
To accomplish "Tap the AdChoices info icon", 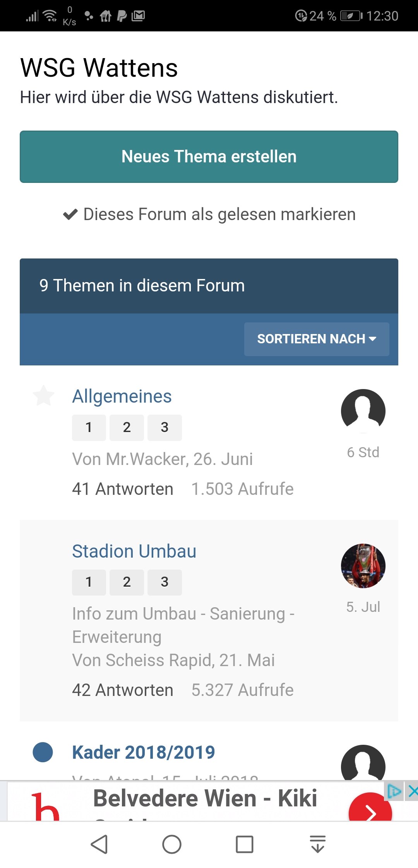I will pos(394,791).
